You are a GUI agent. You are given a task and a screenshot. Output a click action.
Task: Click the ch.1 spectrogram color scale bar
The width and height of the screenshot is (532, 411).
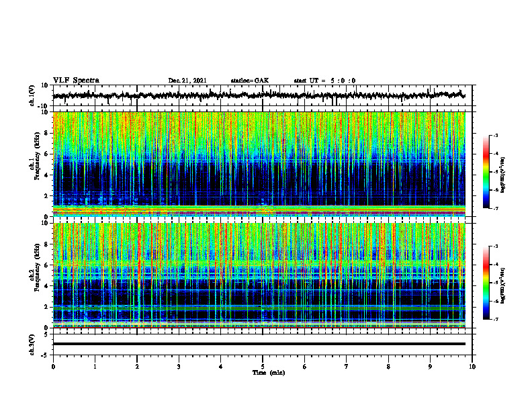point(486,172)
